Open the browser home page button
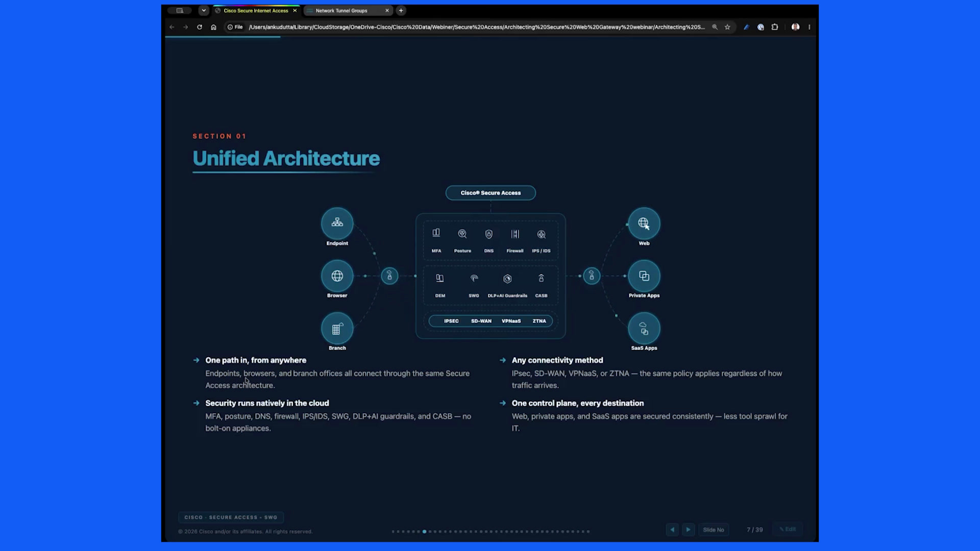Screen dimensions: 980x551 [x=213, y=27]
